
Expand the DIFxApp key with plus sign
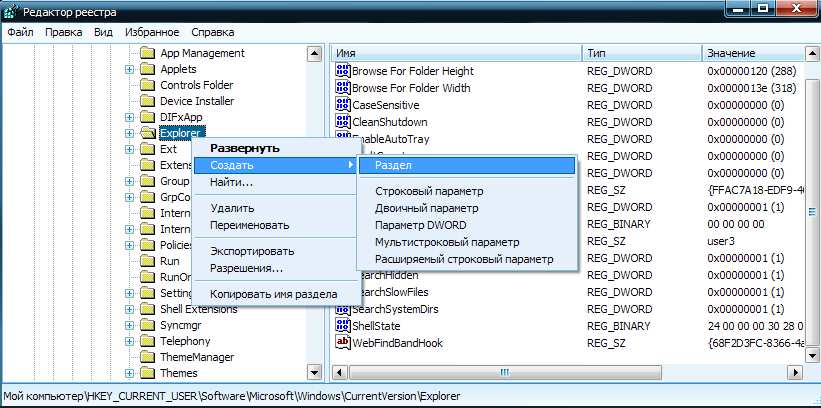129,117
